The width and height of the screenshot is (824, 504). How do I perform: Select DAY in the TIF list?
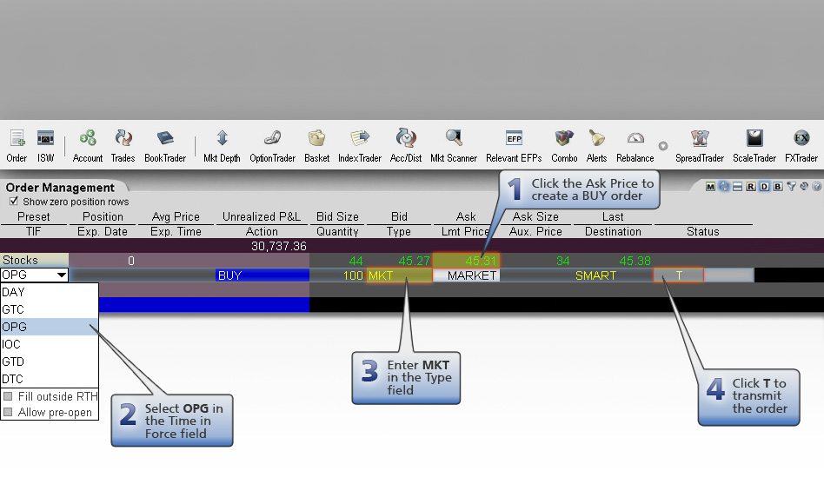pos(50,292)
